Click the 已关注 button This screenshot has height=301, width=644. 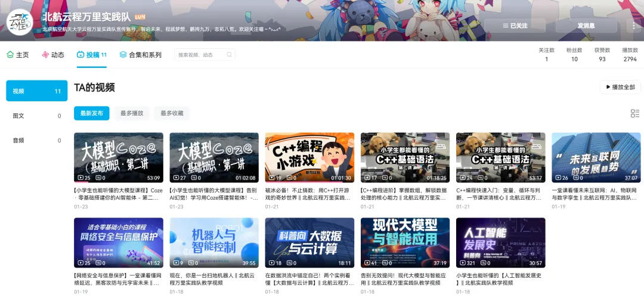pyautogui.click(x=515, y=26)
